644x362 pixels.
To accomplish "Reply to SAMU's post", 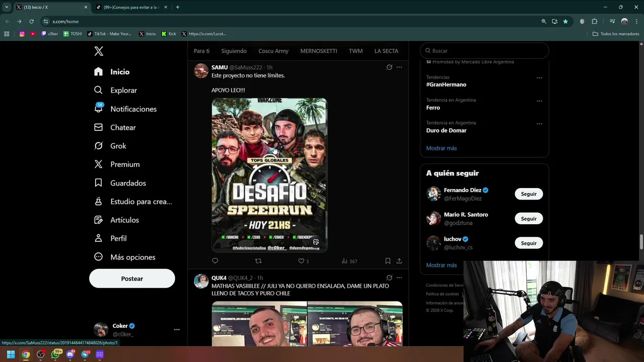I will click(x=215, y=261).
